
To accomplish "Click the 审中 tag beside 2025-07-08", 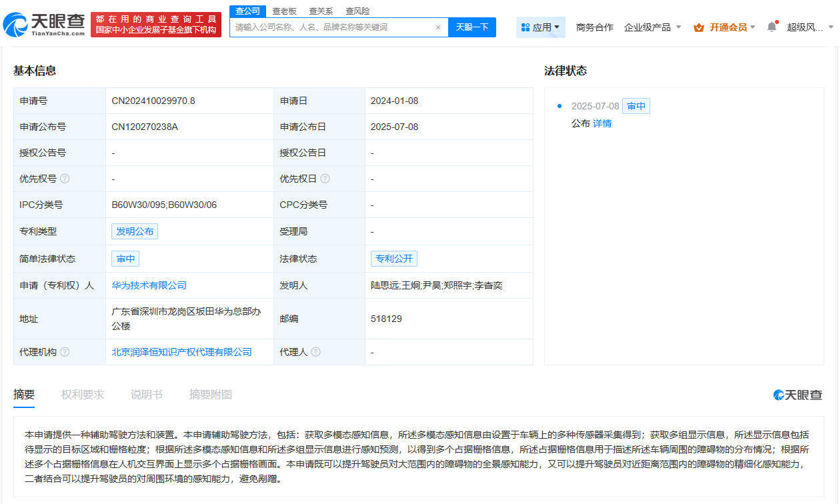I will click(636, 106).
